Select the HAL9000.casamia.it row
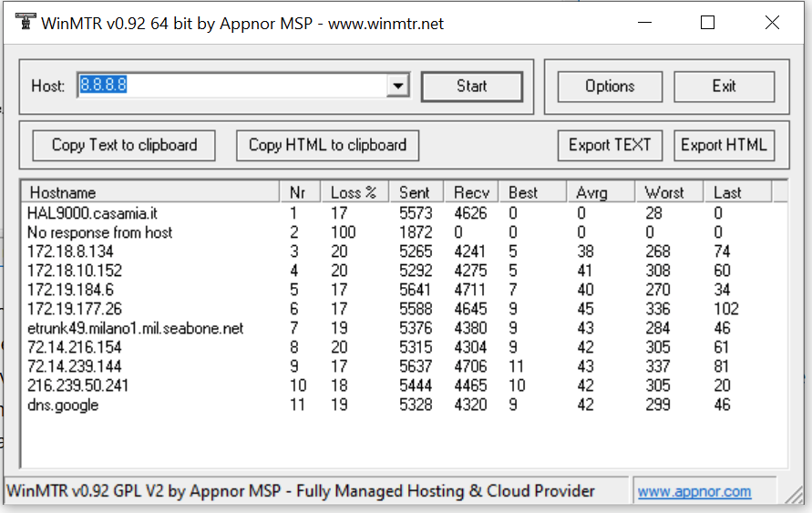This screenshot has height=513, width=812. [x=404, y=213]
